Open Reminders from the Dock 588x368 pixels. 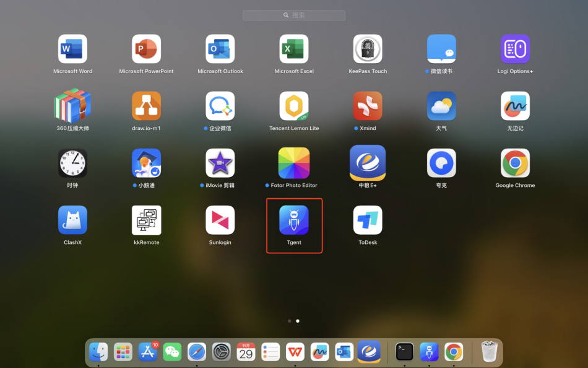pyautogui.click(x=270, y=352)
